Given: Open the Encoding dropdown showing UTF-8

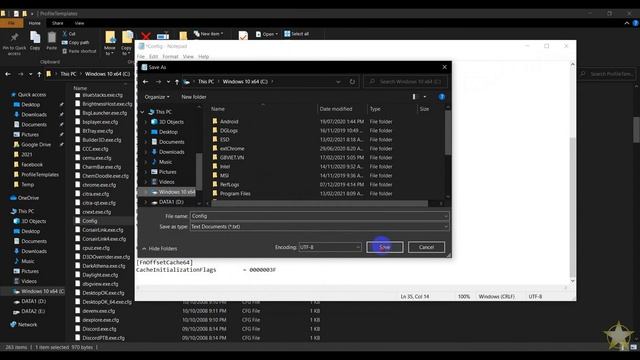Looking at the screenshot, I should pyautogui.click(x=330, y=247).
